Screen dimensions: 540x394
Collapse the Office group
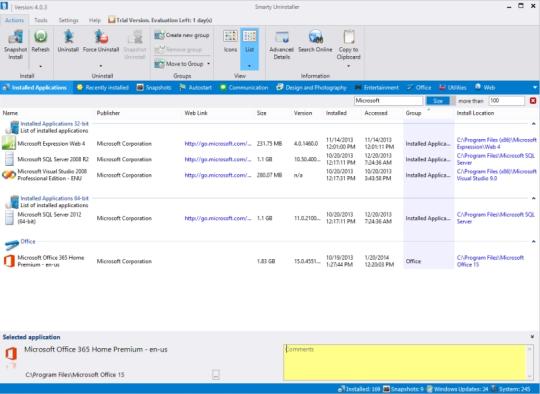(533, 241)
